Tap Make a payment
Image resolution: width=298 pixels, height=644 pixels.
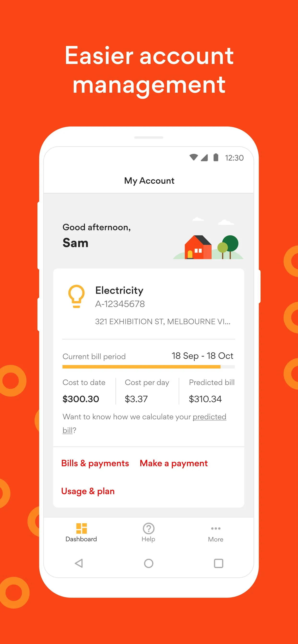click(173, 463)
